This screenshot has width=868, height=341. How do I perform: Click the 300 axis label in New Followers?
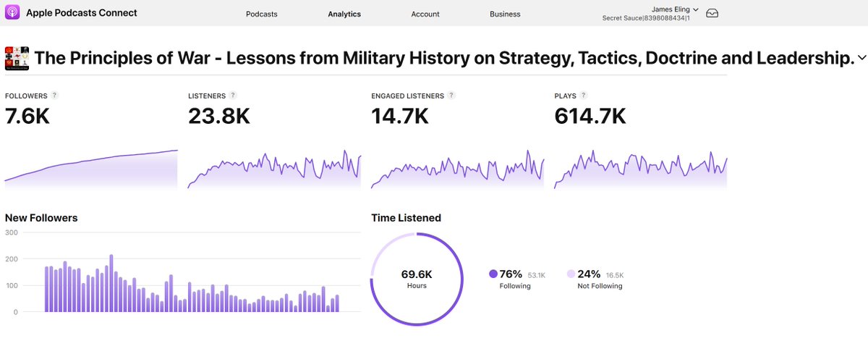click(11, 232)
